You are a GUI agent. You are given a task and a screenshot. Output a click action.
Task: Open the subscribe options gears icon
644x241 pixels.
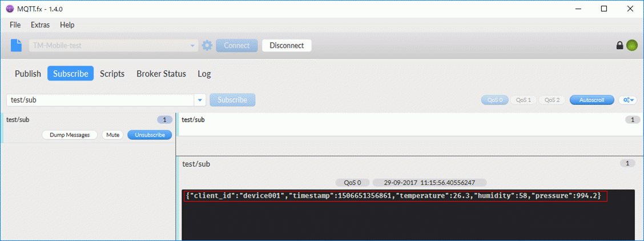click(629, 100)
